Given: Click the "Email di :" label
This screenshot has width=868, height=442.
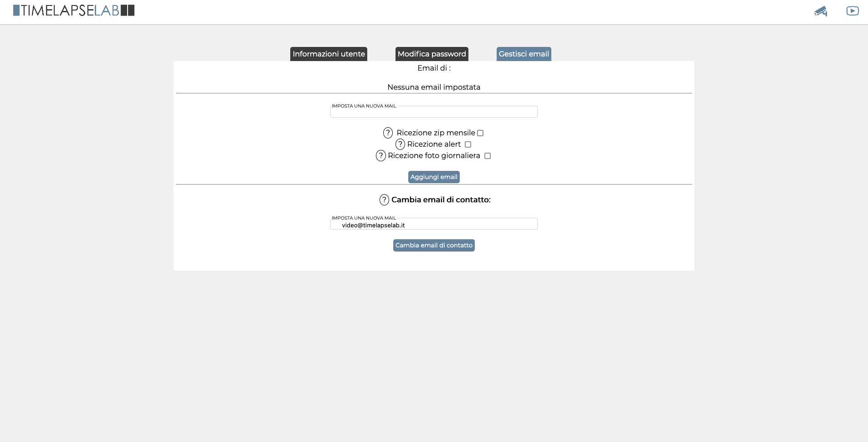Looking at the screenshot, I should 434,68.
